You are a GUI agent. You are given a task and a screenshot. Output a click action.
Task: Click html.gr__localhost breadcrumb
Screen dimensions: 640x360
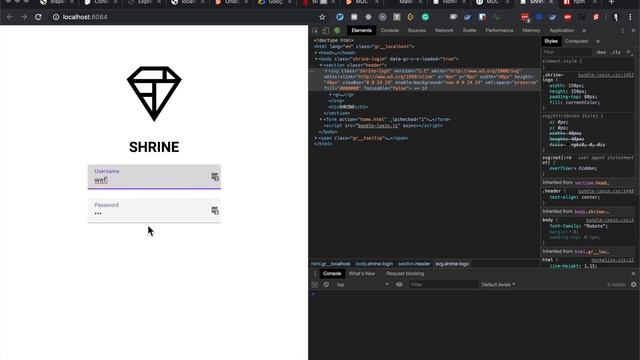331,264
